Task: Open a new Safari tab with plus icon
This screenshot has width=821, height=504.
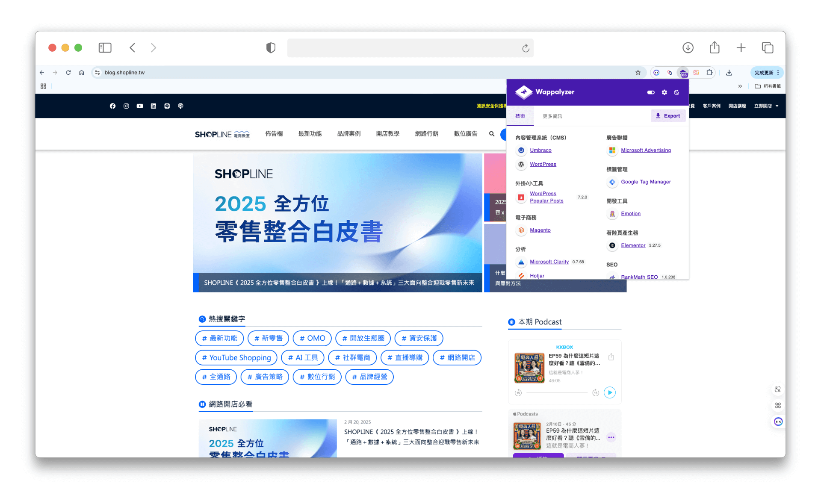Action: click(741, 47)
